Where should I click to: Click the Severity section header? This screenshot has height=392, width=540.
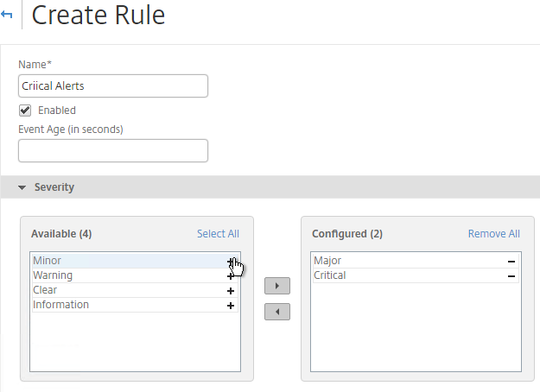click(x=54, y=187)
